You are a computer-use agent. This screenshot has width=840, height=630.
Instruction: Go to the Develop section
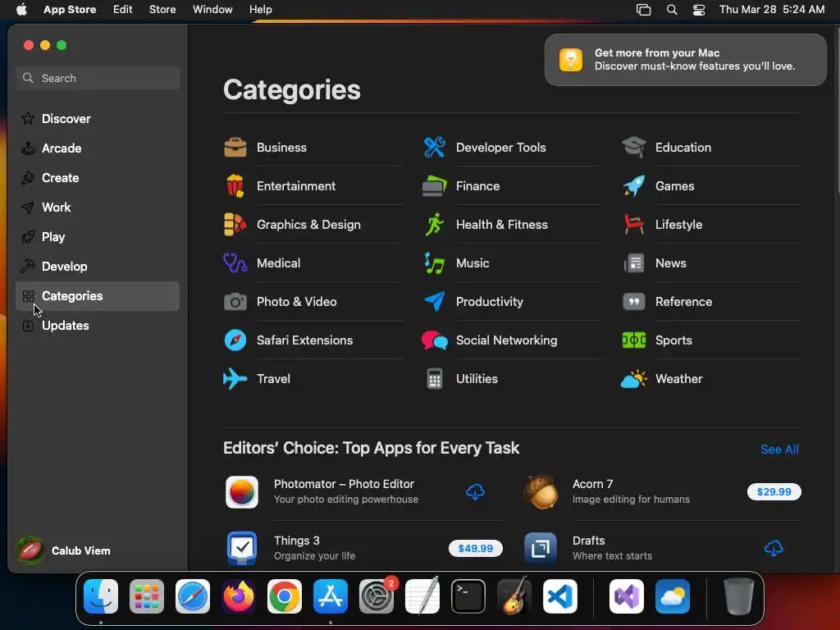pos(97,267)
